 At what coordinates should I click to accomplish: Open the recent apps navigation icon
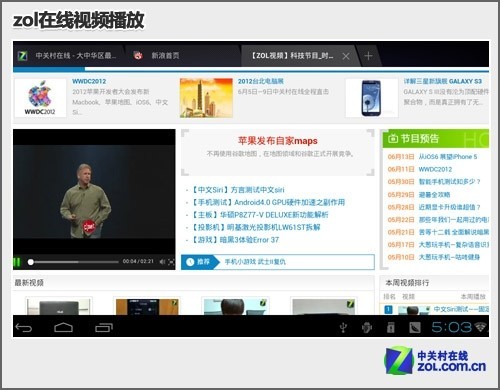pos(104,328)
